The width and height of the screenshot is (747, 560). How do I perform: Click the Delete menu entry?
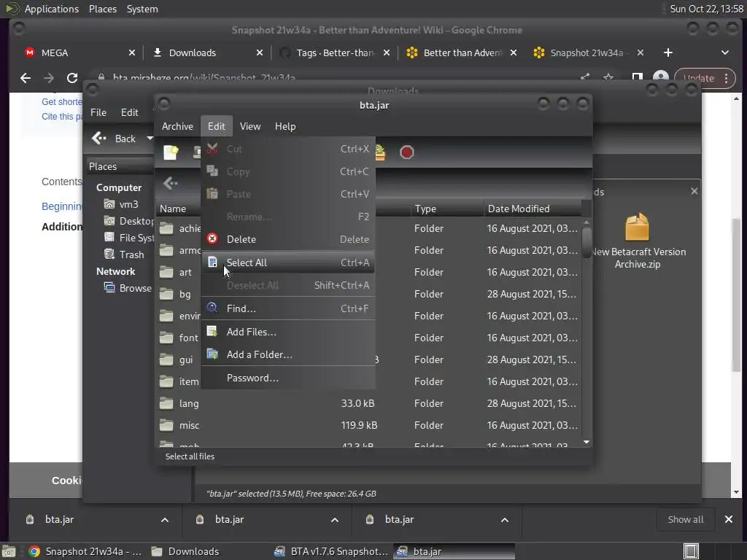tap(288, 239)
